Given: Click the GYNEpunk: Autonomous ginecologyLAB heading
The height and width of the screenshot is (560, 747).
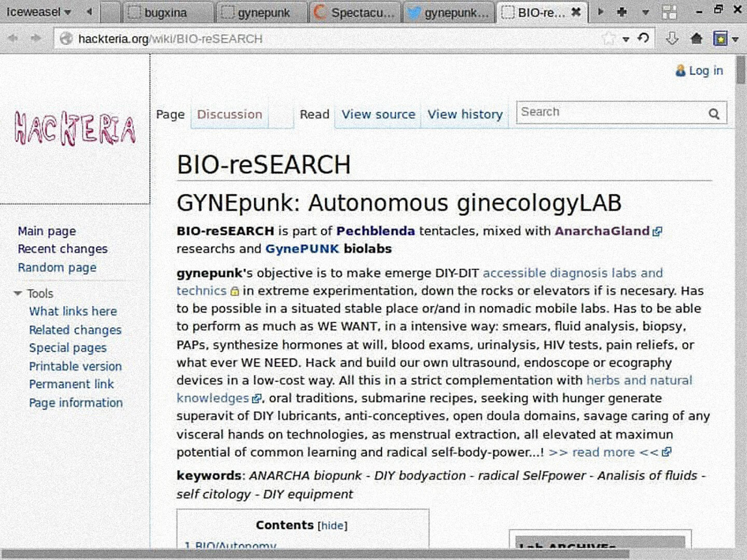Looking at the screenshot, I should tap(399, 203).
